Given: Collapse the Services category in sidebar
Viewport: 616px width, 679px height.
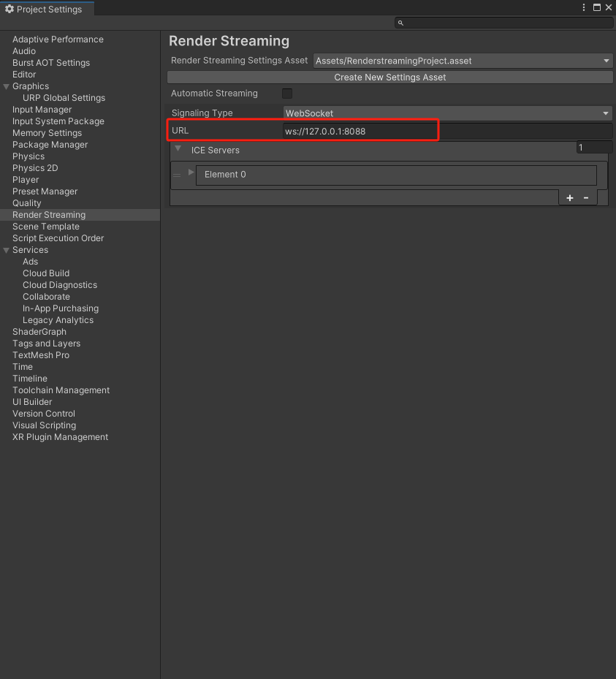Looking at the screenshot, I should pos(7,250).
